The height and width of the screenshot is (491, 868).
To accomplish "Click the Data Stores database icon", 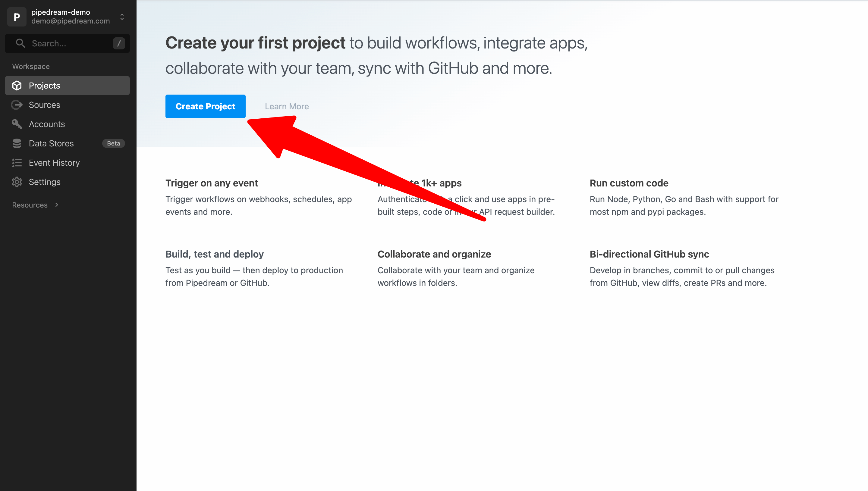I will 17,143.
